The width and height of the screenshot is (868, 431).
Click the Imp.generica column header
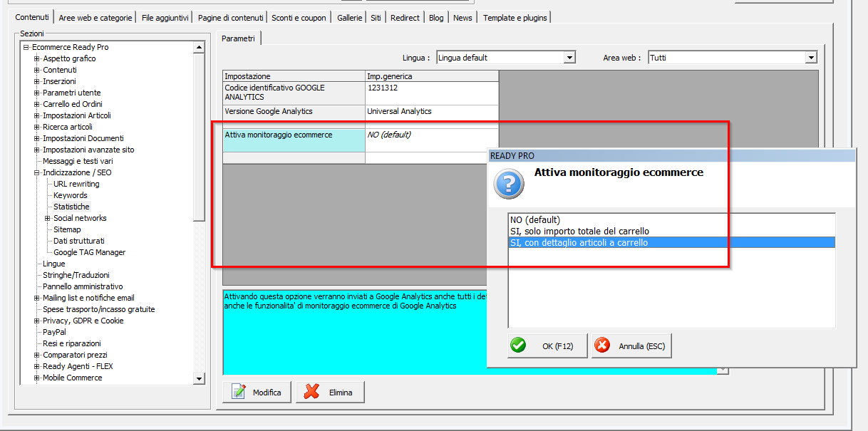[x=432, y=76]
